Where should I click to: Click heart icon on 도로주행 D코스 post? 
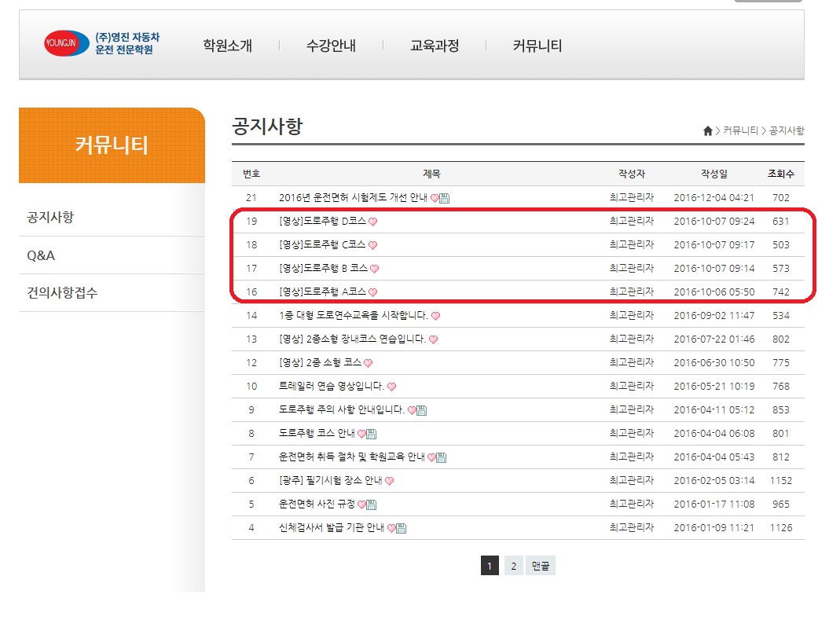click(x=373, y=222)
